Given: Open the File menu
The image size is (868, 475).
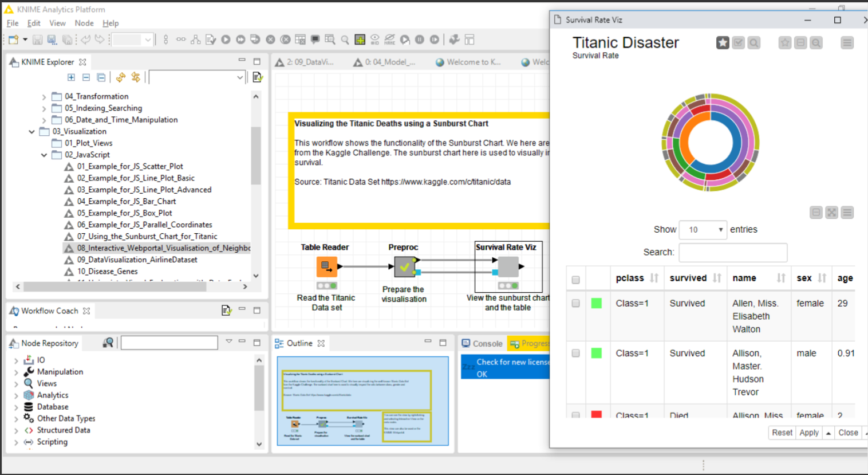Looking at the screenshot, I should (x=11, y=23).
